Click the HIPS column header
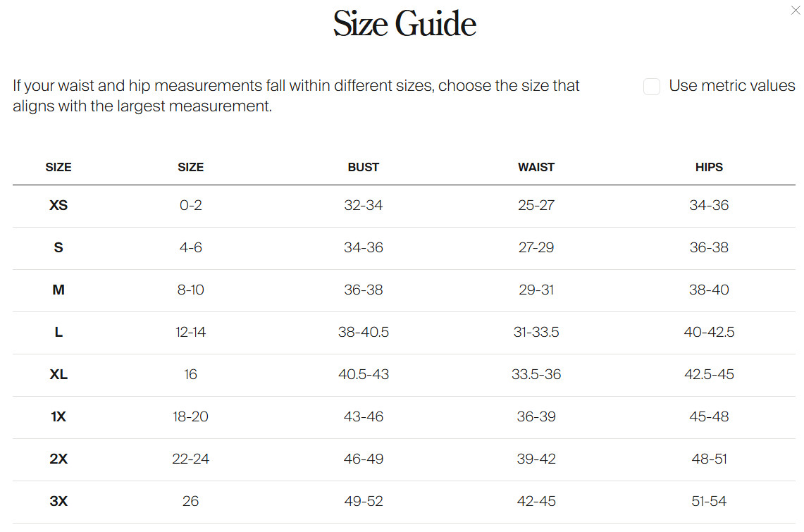Image resolution: width=804 pixels, height=532 pixels. [709, 168]
